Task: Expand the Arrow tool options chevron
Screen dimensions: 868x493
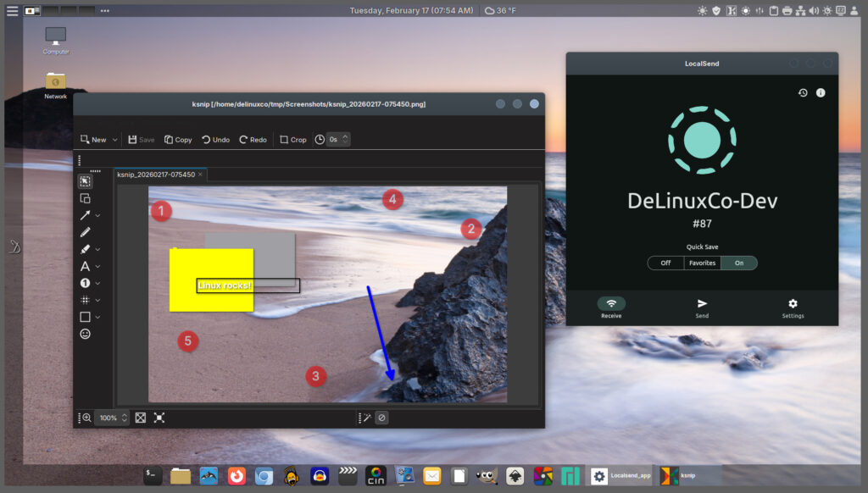Action: [98, 215]
